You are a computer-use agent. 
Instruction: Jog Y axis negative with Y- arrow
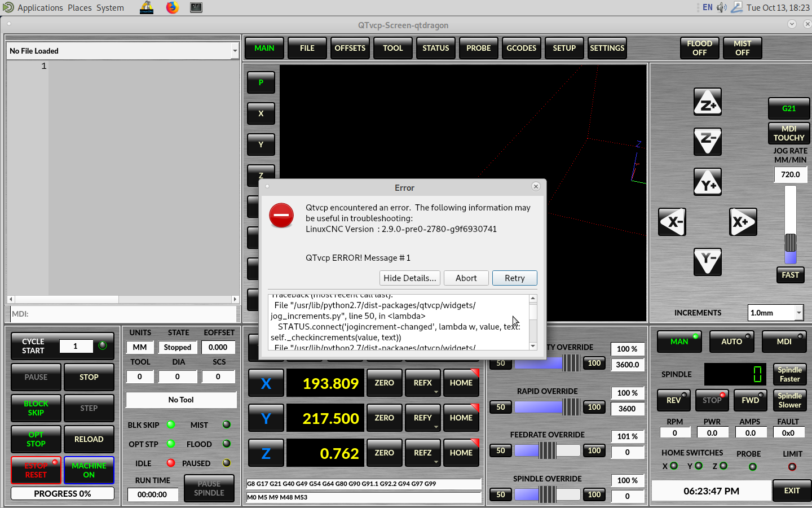[708, 261]
